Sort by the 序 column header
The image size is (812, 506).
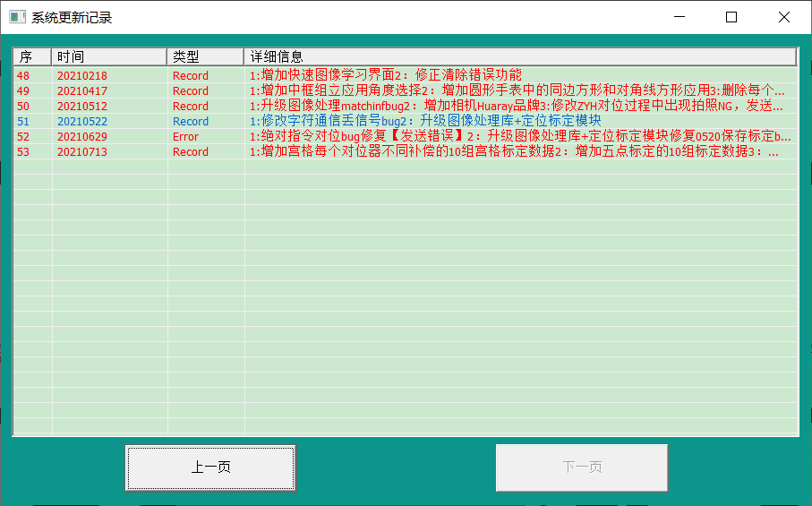[x=31, y=57]
